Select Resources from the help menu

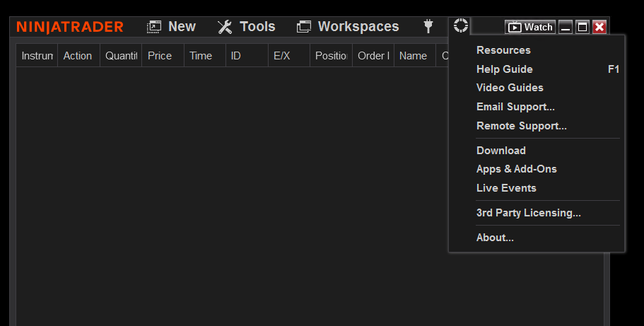(x=503, y=50)
